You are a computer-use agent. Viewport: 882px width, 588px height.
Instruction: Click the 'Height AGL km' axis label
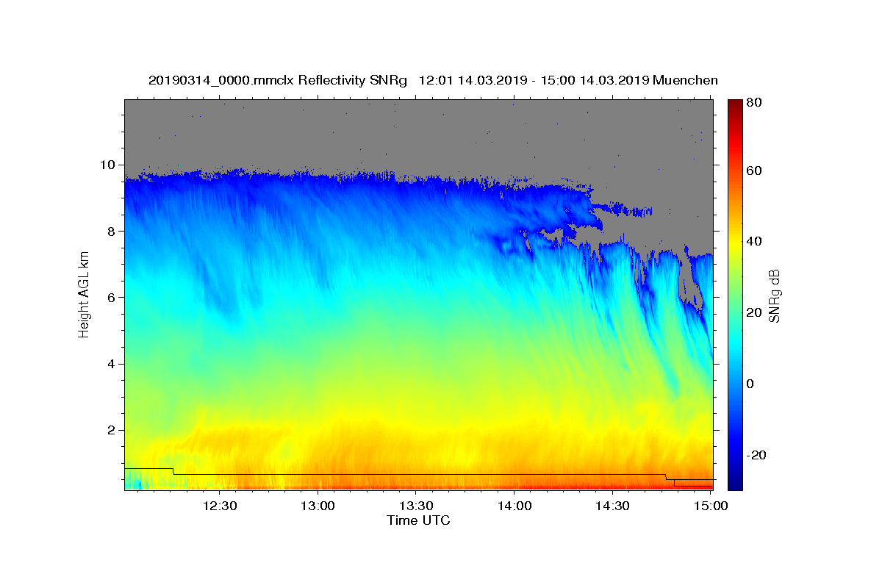coord(85,295)
